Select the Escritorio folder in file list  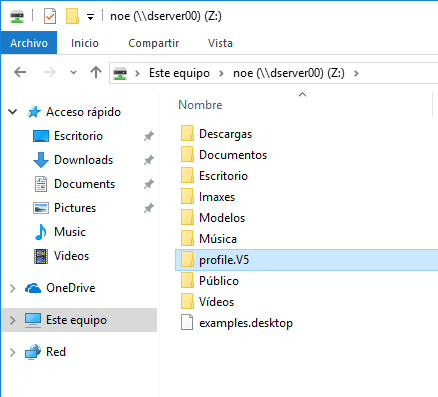[223, 176]
